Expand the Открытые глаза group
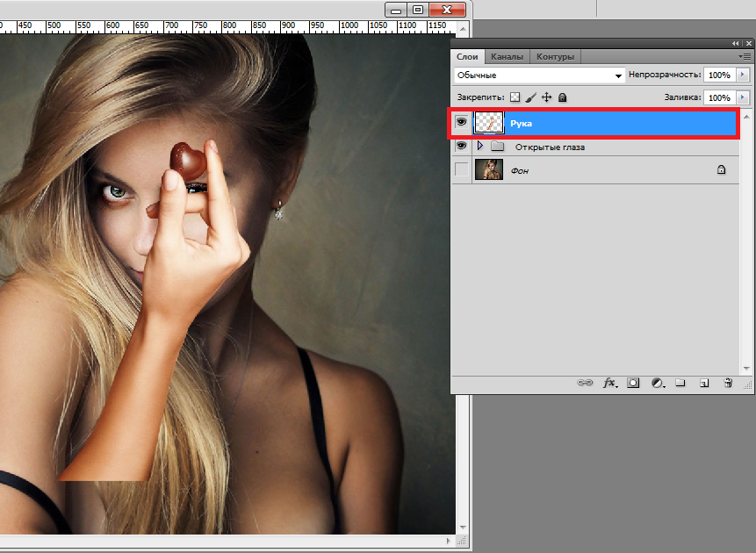The height and width of the screenshot is (553, 756). point(479,147)
